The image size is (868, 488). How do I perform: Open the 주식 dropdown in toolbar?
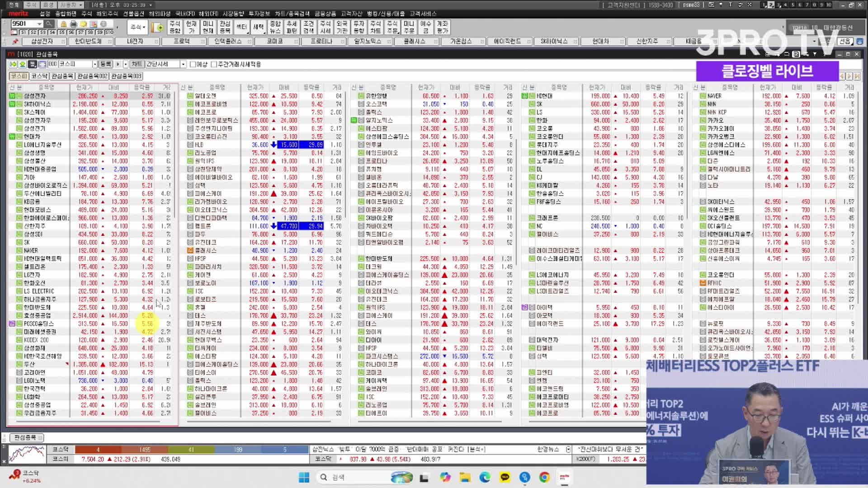[138, 27]
